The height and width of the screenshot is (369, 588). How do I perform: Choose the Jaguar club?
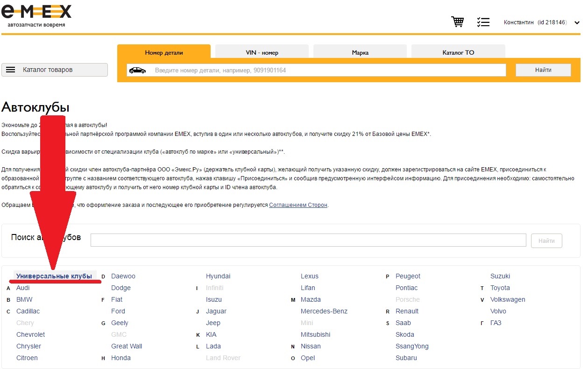[x=216, y=311]
